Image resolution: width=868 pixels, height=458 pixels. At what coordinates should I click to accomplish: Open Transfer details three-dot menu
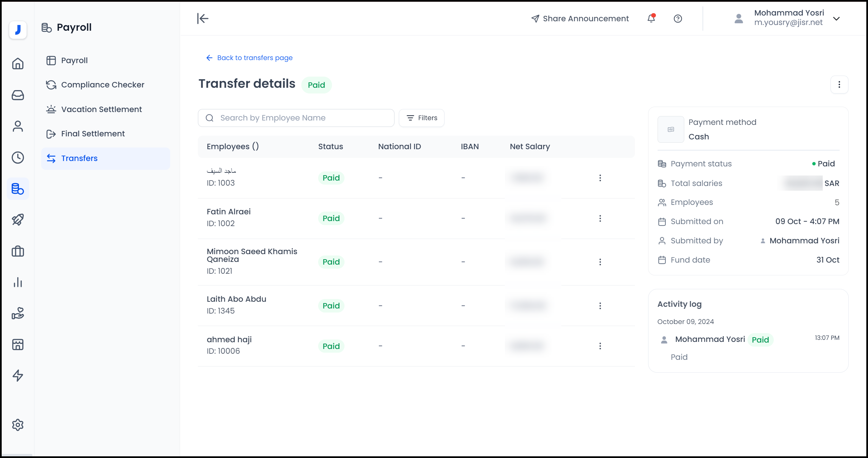pyautogui.click(x=839, y=84)
